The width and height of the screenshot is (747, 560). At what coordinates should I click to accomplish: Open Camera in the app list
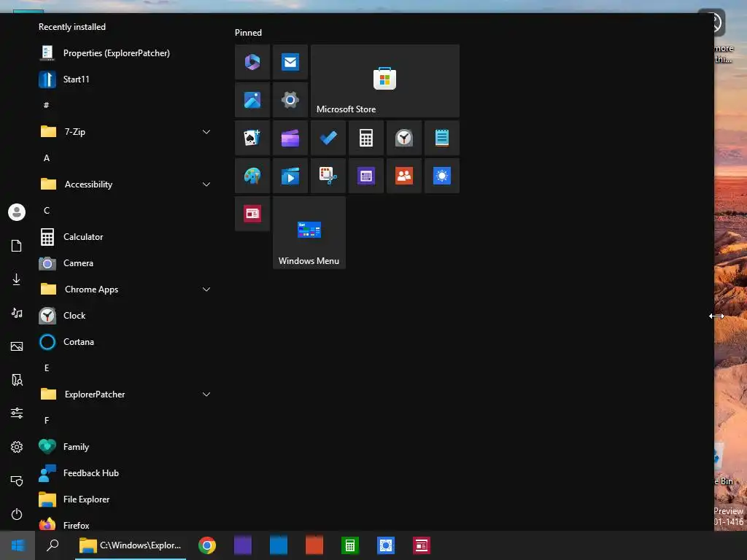tap(126, 262)
